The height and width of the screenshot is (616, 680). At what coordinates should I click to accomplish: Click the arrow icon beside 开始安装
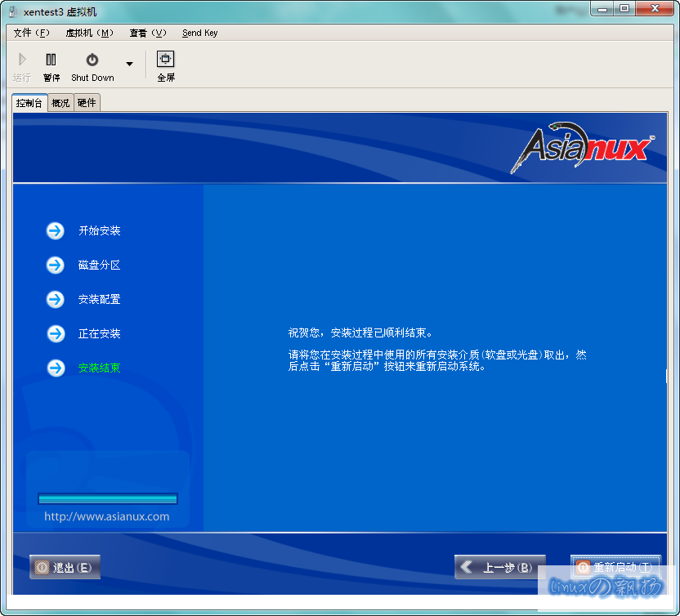[x=56, y=231]
